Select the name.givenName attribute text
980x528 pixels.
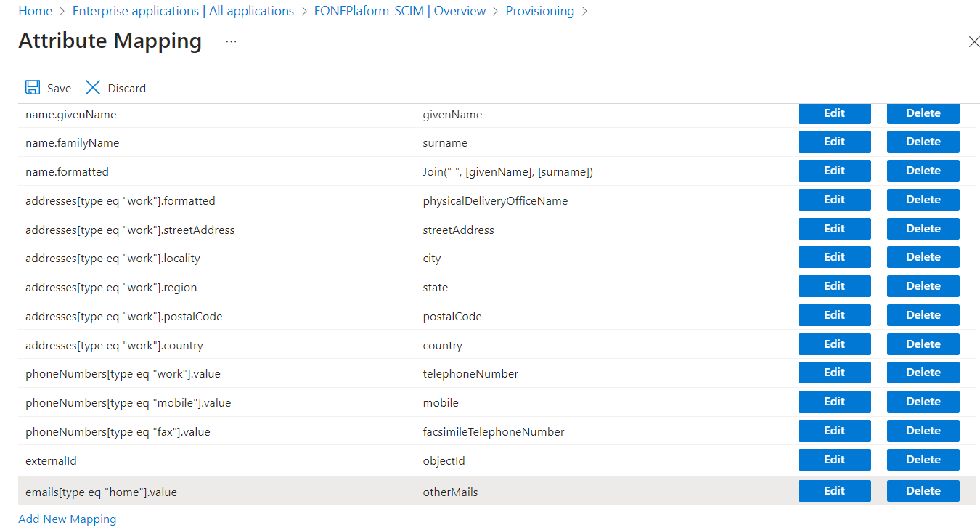coord(70,115)
